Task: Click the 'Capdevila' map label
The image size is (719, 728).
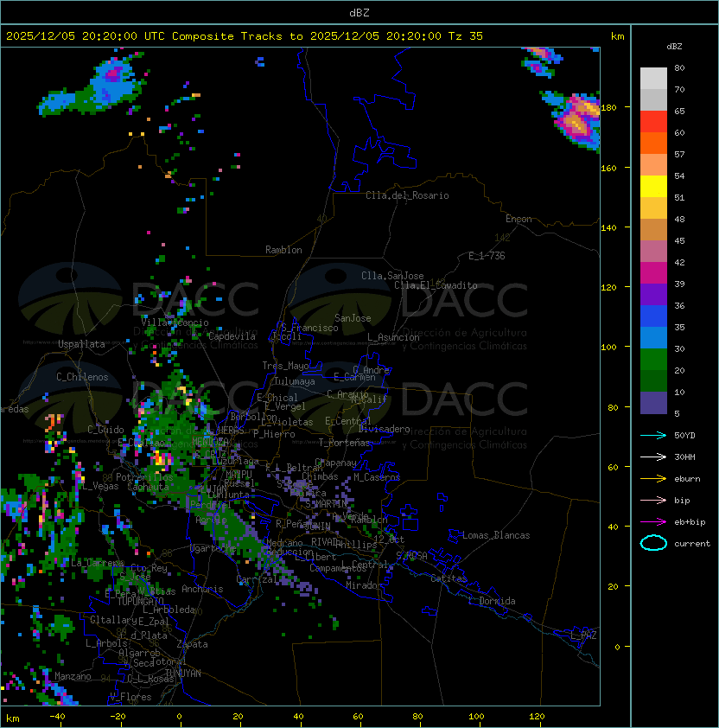Action: point(232,336)
